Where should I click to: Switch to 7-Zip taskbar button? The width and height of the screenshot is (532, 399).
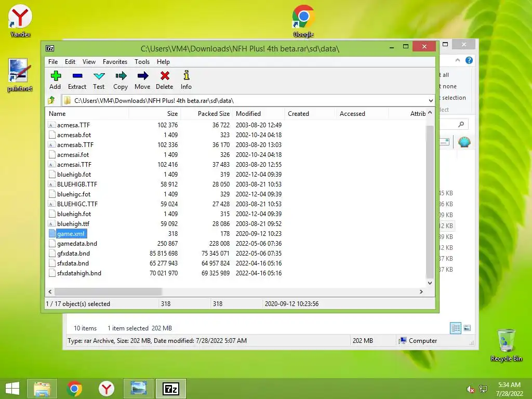tap(171, 389)
